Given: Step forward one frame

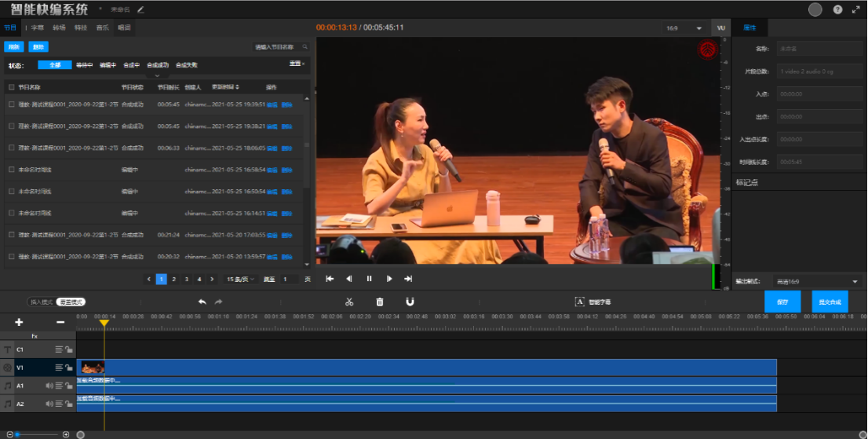Looking at the screenshot, I should point(389,279).
